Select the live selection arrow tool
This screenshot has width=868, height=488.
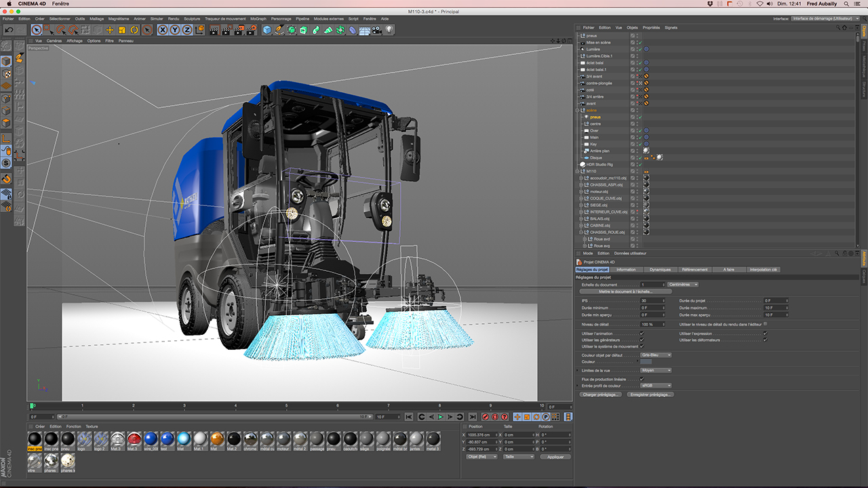pos(37,30)
